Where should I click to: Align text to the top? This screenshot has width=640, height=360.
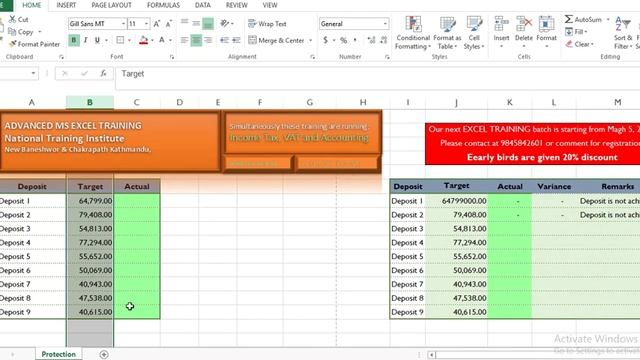coord(184,23)
